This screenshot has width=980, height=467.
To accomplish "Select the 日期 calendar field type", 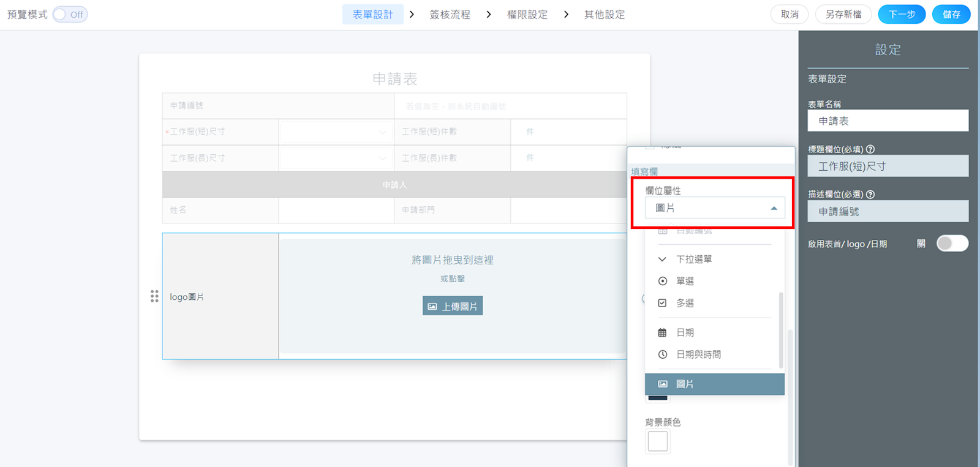I will 685,332.
